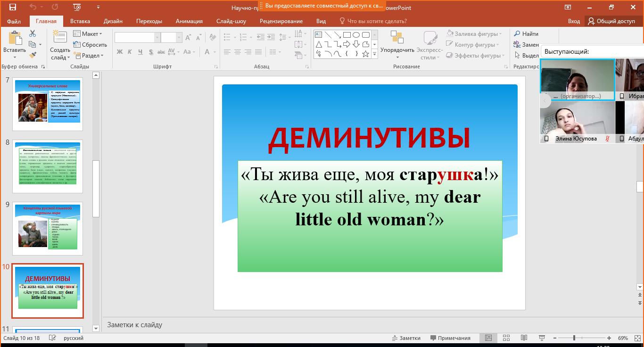
Task: Click the Undo arrow in the quick access toolbar
Action: click(x=33, y=7)
